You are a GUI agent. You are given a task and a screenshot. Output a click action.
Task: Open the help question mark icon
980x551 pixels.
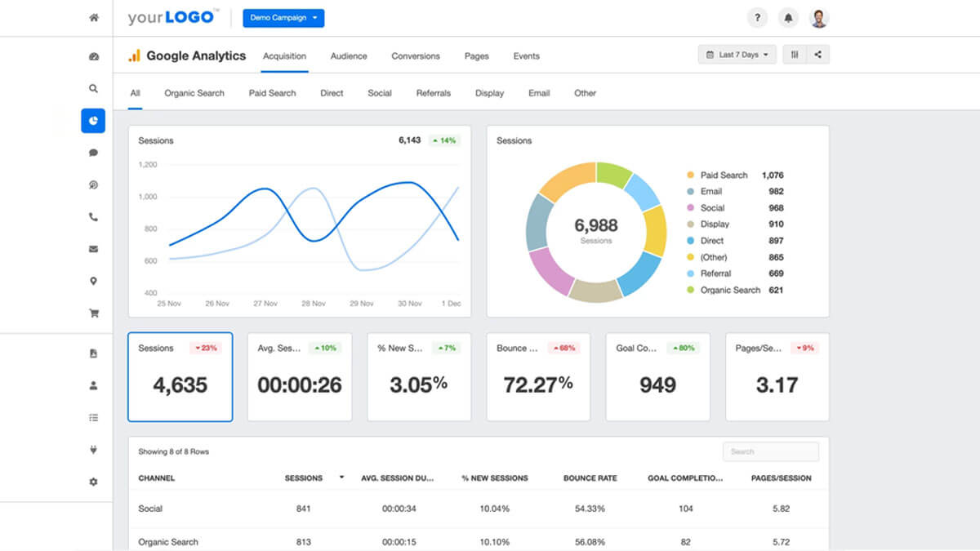click(x=757, y=17)
